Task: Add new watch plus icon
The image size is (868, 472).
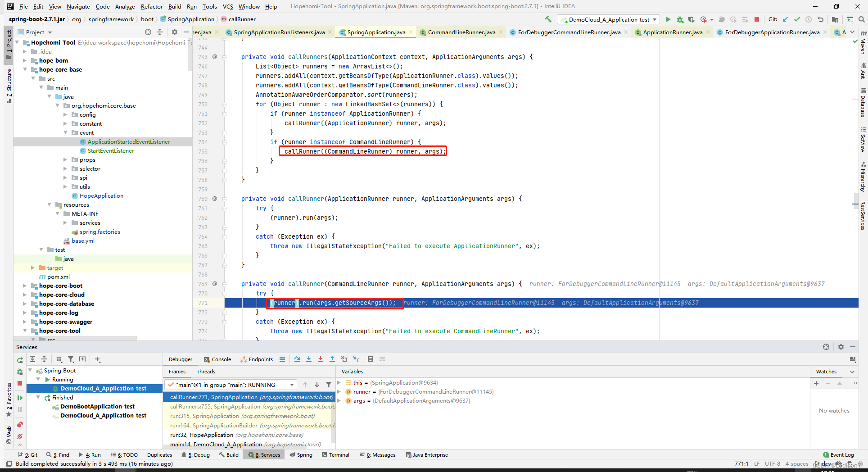Action: 816,383
